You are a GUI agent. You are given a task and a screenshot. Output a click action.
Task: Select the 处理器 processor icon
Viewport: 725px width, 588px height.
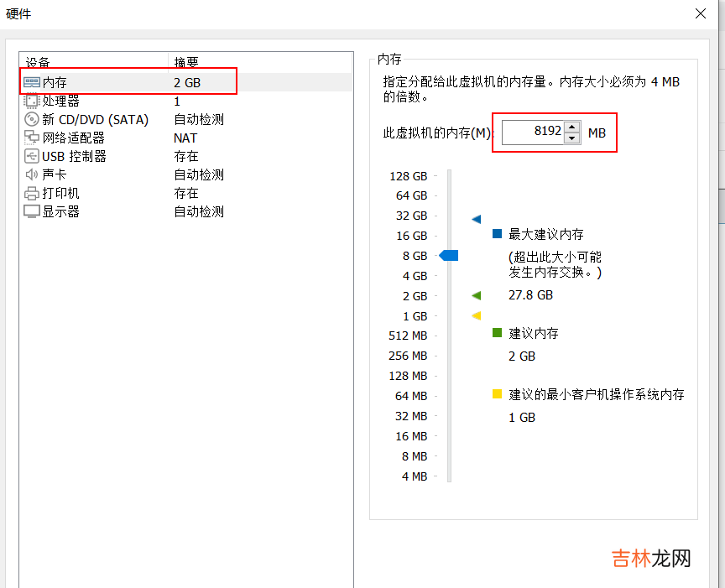coord(32,101)
